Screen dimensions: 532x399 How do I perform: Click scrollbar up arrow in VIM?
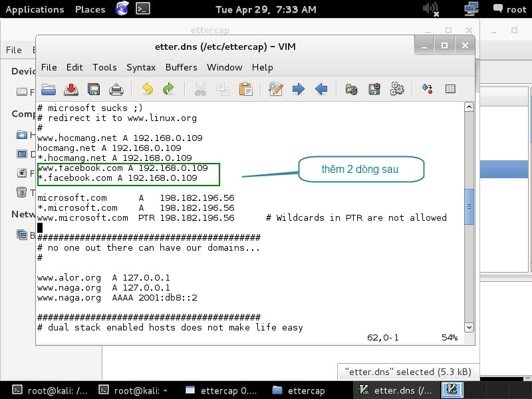tap(469, 107)
